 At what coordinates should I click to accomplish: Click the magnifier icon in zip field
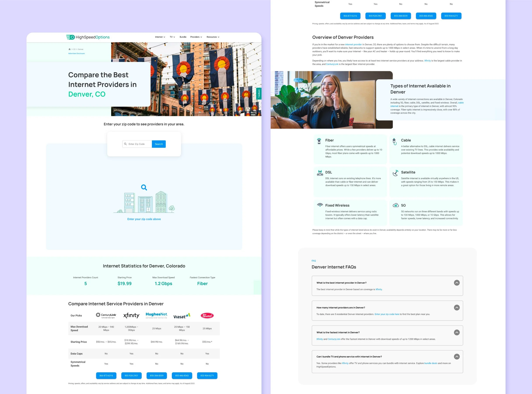click(125, 144)
